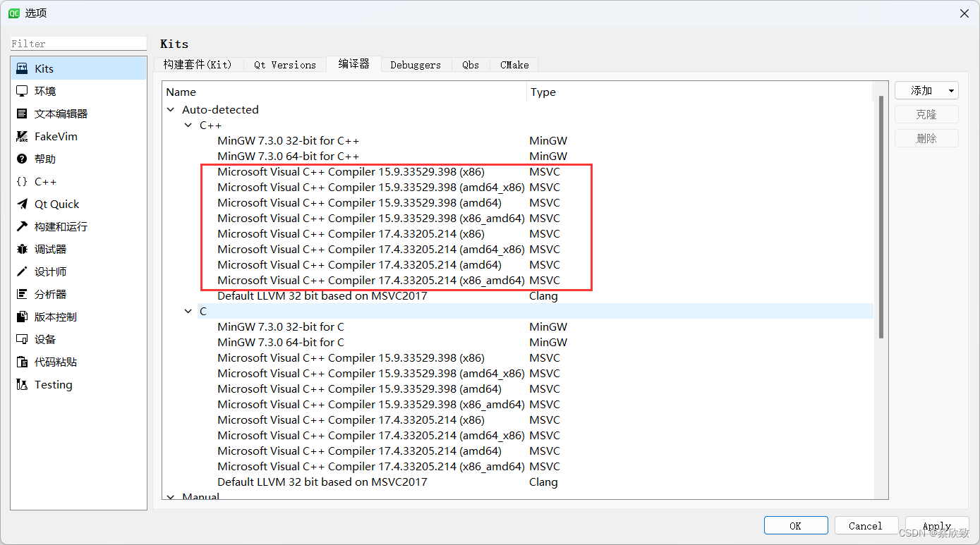Select MSVC 17.4.33205.214 (x86_amd64) under C
980x545 pixels.
[x=371, y=467]
